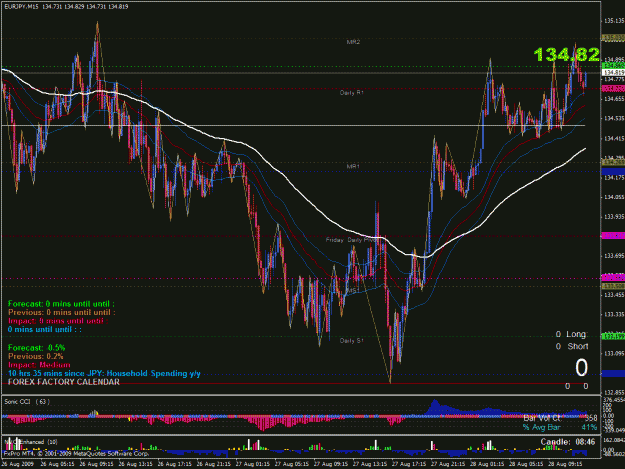This screenshot has height=469, width=625.
Task: Click the Friday Daily Pivot label
Action: click(351, 240)
